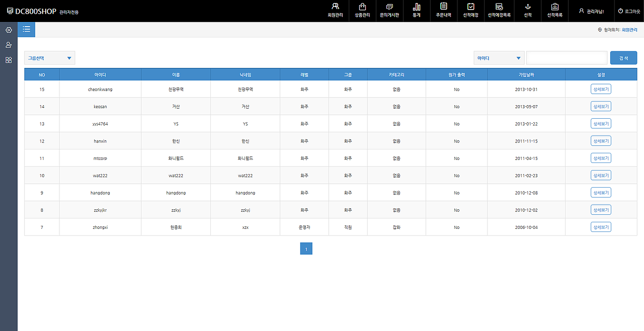
Task: Click the hanxin ID cell
Action: pos(100,141)
